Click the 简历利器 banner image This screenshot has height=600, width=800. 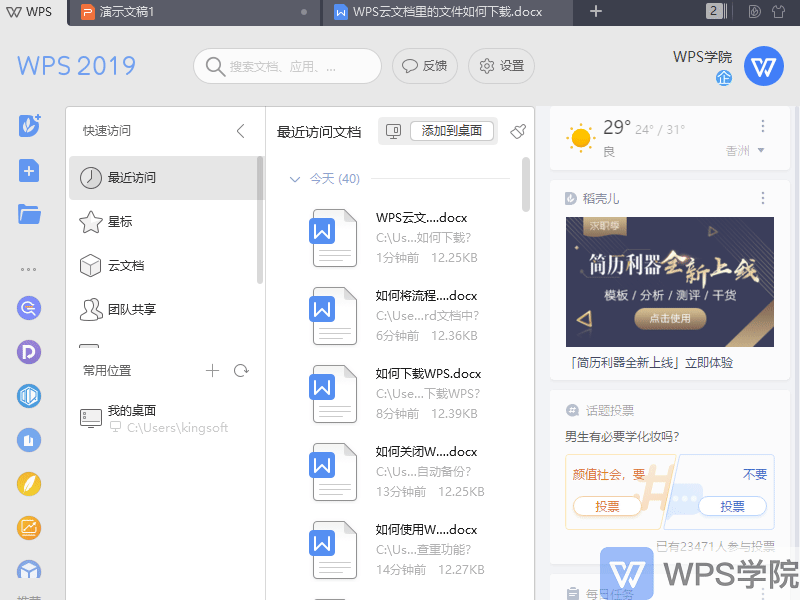click(669, 282)
